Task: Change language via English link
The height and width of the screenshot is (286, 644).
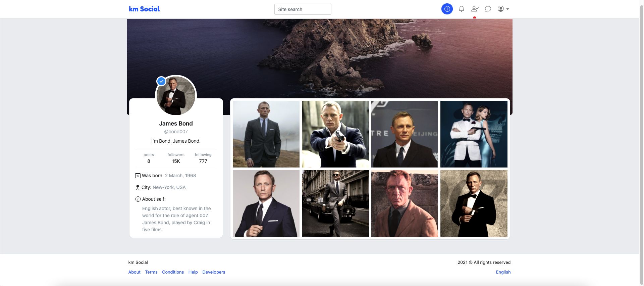Action: coord(503,272)
